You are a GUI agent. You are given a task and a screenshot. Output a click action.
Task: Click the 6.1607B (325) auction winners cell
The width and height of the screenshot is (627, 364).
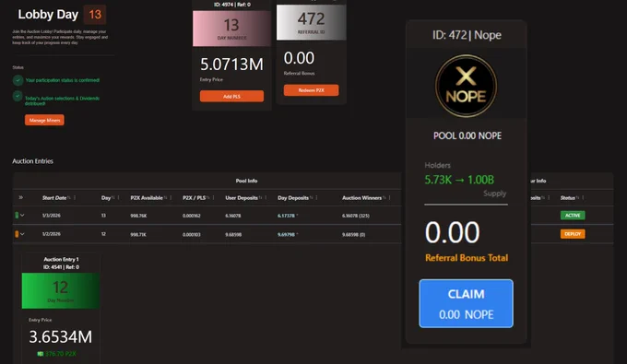(x=356, y=216)
